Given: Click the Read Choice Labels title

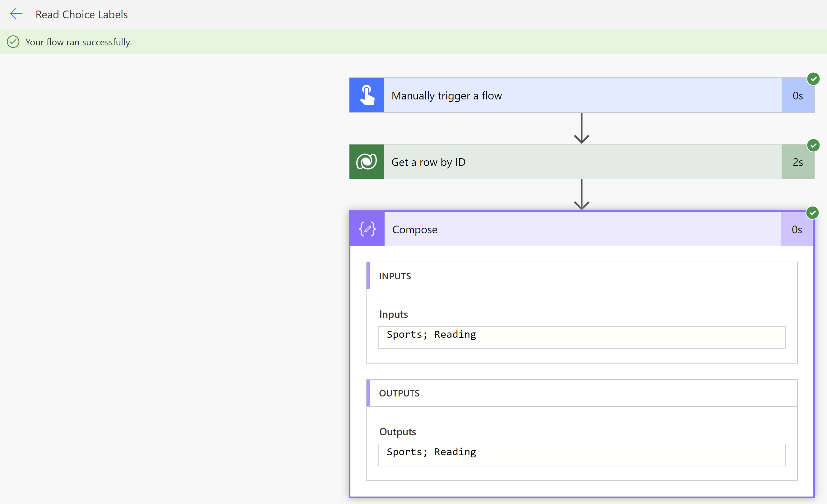Looking at the screenshot, I should (x=81, y=14).
